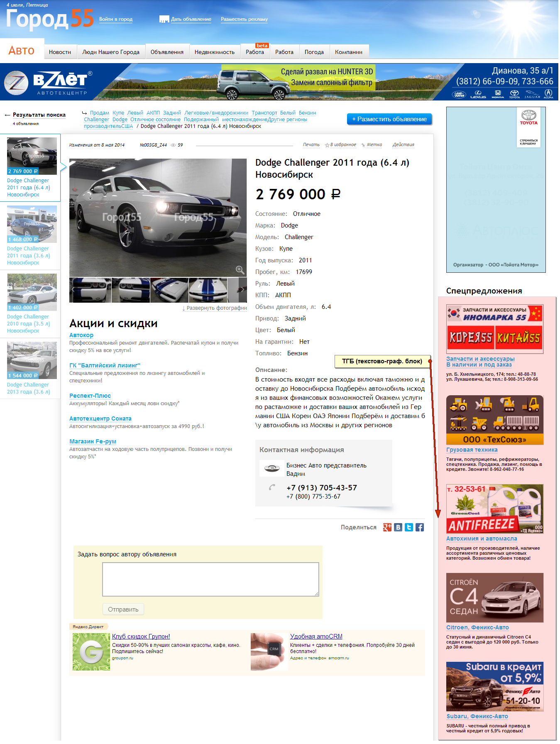Screen dimensions: 560x744
Task: Click the Печать print link
Action: (311, 145)
